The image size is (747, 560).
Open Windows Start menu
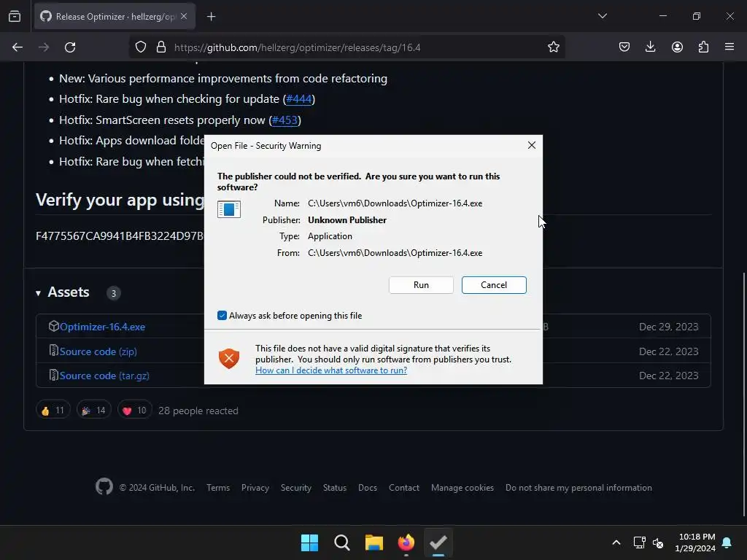pos(309,542)
